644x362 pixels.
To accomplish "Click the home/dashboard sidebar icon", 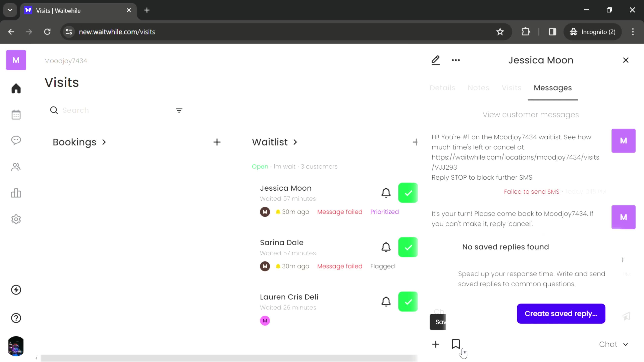I will tap(16, 88).
